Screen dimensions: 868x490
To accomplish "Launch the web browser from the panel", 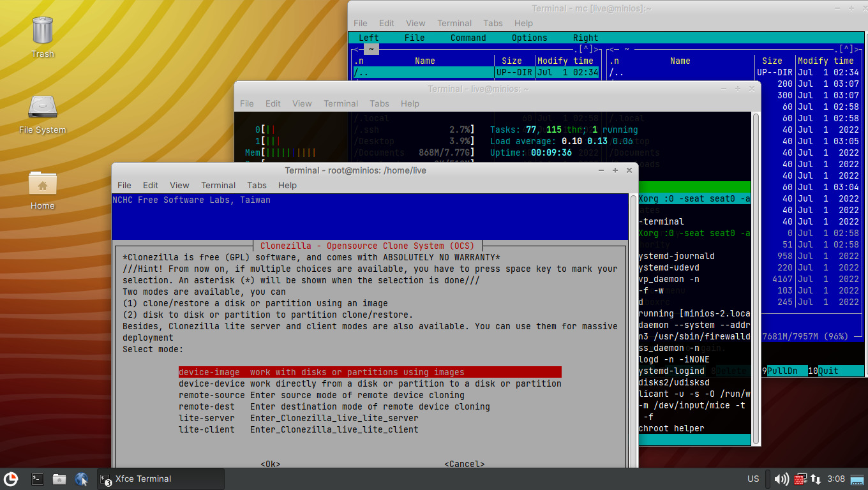I will point(81,479).
